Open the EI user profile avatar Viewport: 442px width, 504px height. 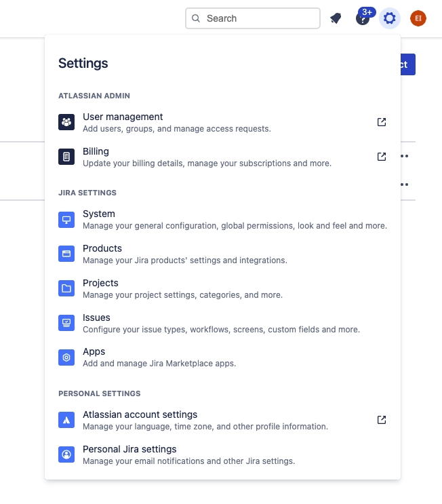pyautogui.click(x=418, y=18)
